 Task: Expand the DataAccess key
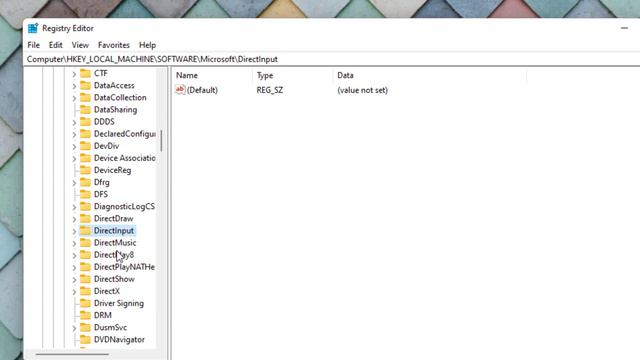tap(74, 86)
